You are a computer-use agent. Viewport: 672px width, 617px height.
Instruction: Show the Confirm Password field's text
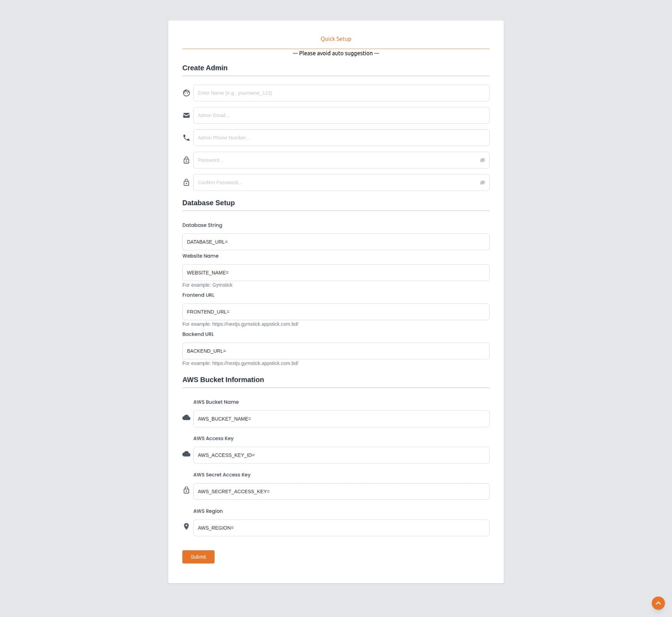(483, 183)
